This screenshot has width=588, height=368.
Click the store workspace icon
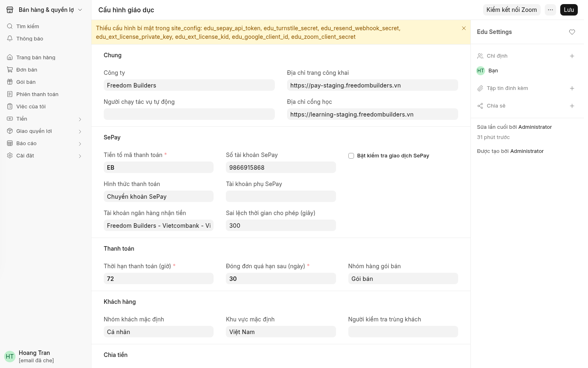pos(10,10)
